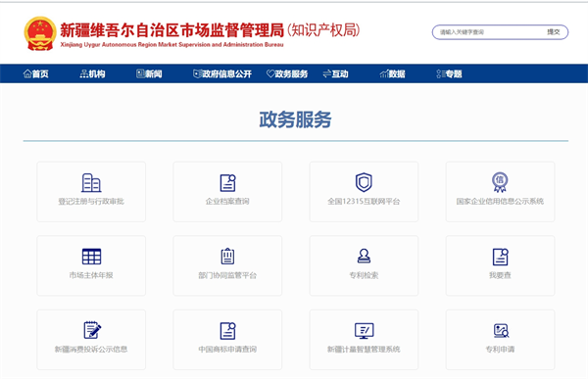
Task: Open 专利检索 stamp icon
Action: coord(364,256)
